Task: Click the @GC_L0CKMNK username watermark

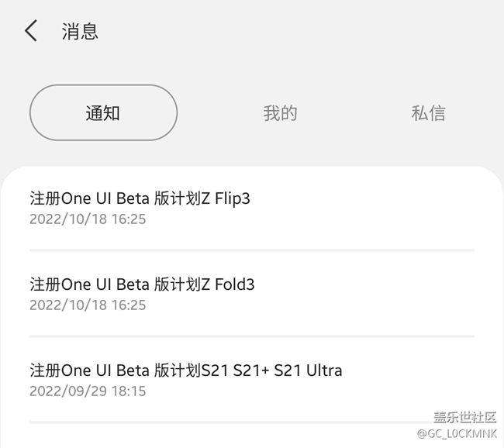Action: coord(457,433)
